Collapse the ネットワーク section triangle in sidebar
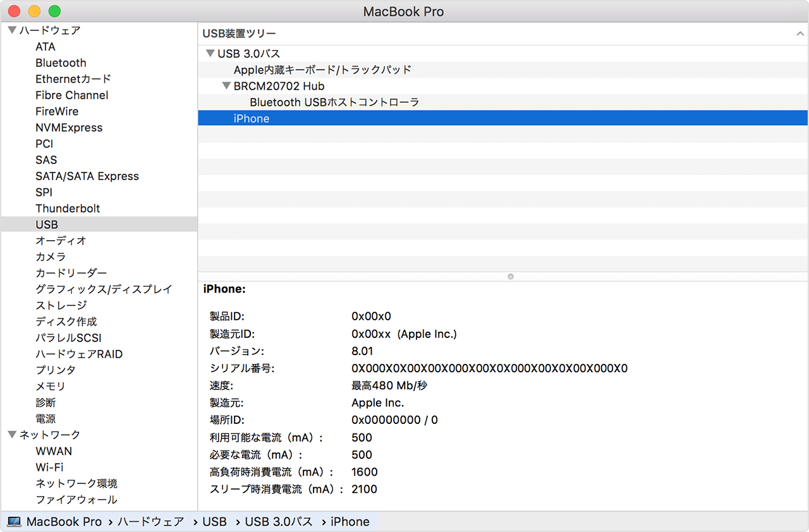The height and width of the screenshot is (532, 809). (12, 435)
